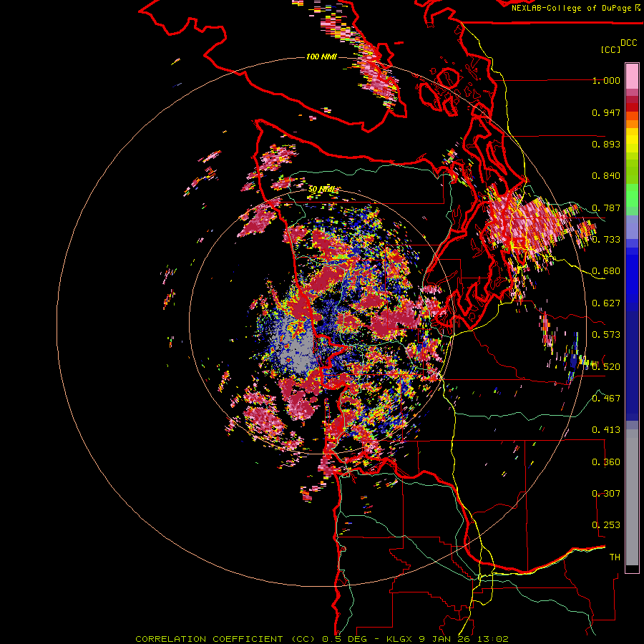644x644 pixels.
Task: Select the 0.573 scale value
Action: tap(606, 335)
